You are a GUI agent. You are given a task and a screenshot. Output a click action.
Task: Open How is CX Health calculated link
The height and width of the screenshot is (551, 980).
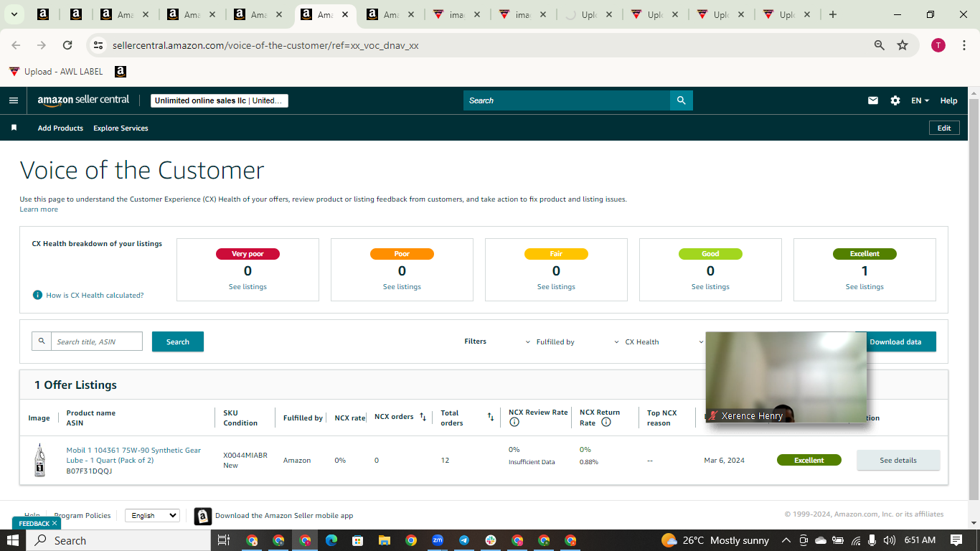(x=95, y=295)
